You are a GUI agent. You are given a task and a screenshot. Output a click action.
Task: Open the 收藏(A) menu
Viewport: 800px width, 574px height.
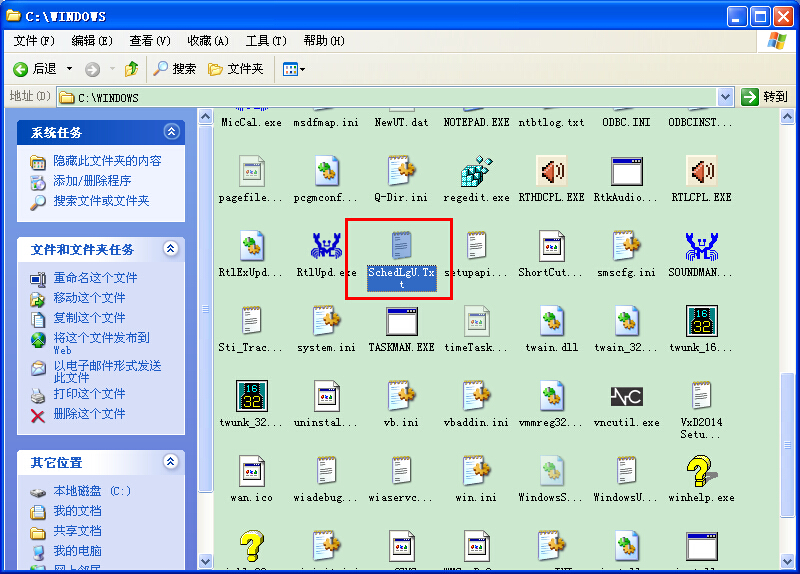pos(208,41)
